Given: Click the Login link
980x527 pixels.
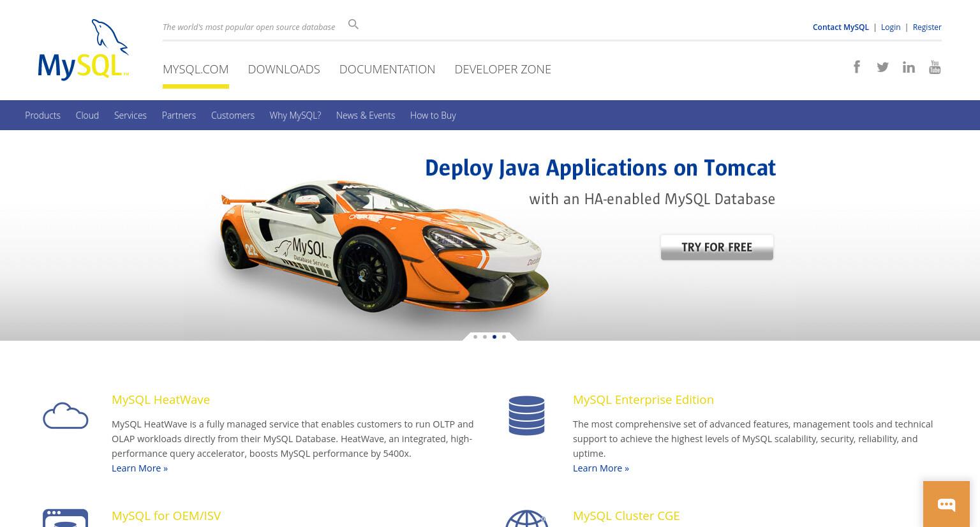Looking at the screenshot, I should pos(891,27).
